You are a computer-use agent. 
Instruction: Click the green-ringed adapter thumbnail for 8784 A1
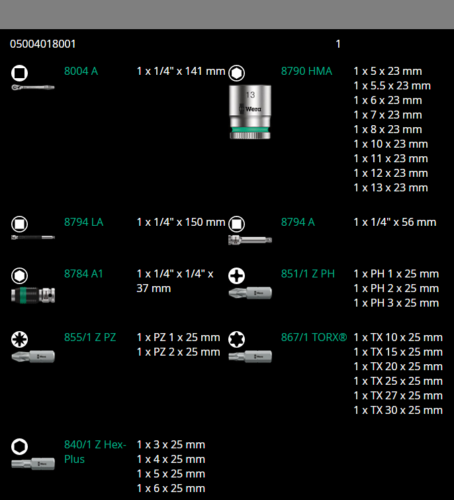[33, 295]
